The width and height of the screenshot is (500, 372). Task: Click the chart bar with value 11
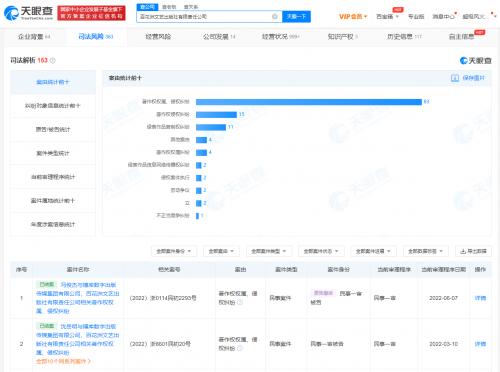coord(211,127)
